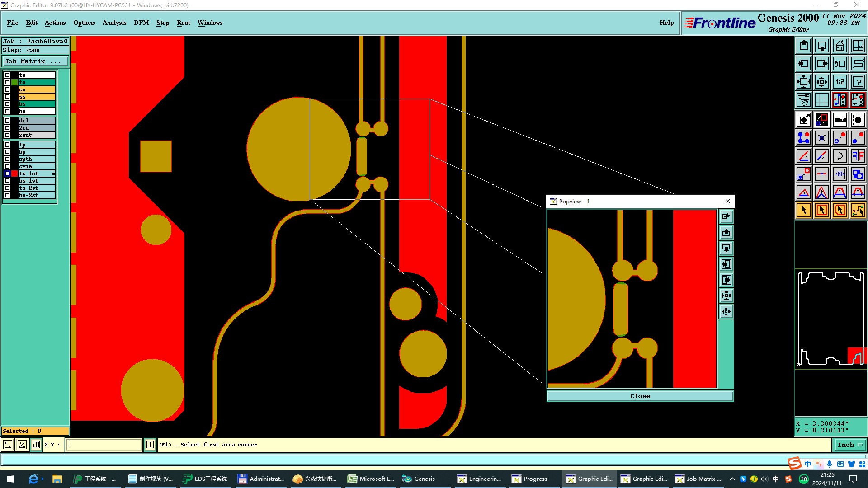Viewport: 868px width, 488px height.
Task: Open the Analysis menu
Action: pos(114,23)
